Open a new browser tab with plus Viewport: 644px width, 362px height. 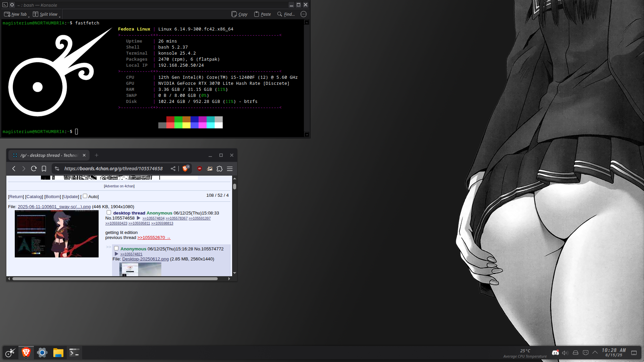click(x=97, y=155)
